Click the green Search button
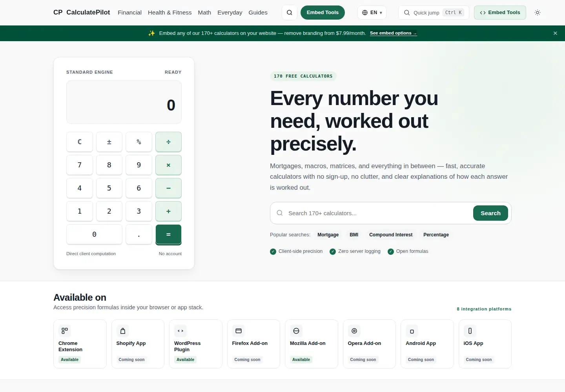The image size is (565, 392). (x=490, y=213)
